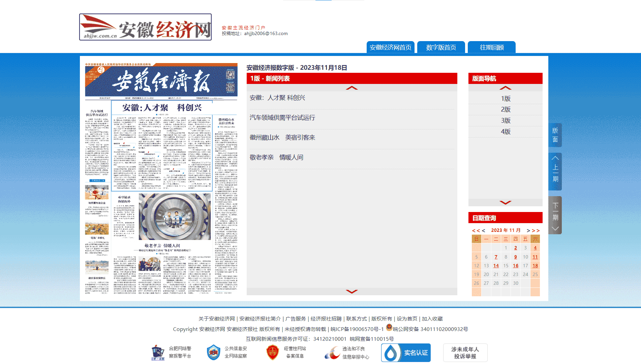
Task: Open 经营性网站备案信息 badge
Action: 286,353
